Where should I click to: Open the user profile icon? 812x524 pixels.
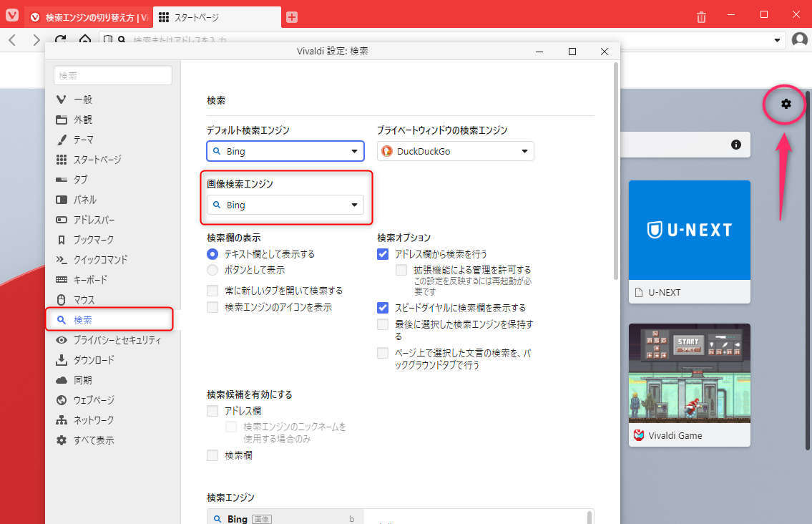coord(800,39)
